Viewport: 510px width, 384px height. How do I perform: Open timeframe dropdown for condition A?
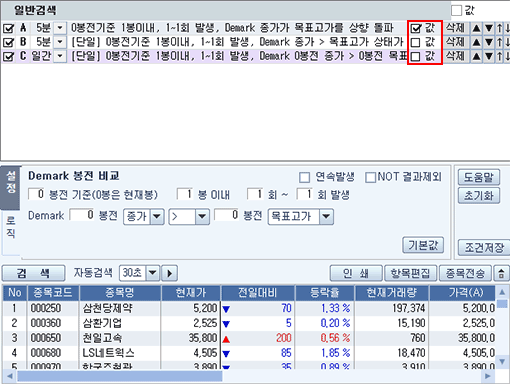click(60, 28)
